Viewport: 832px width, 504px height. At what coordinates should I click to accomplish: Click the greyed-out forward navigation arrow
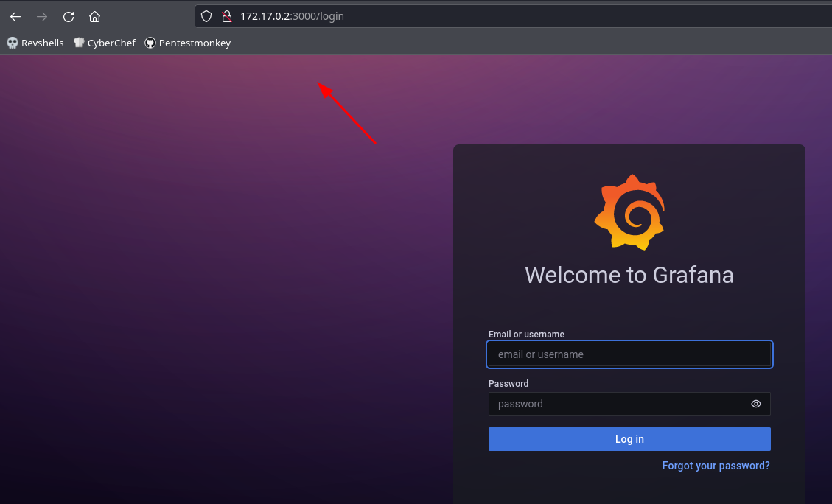click(42, 16)
